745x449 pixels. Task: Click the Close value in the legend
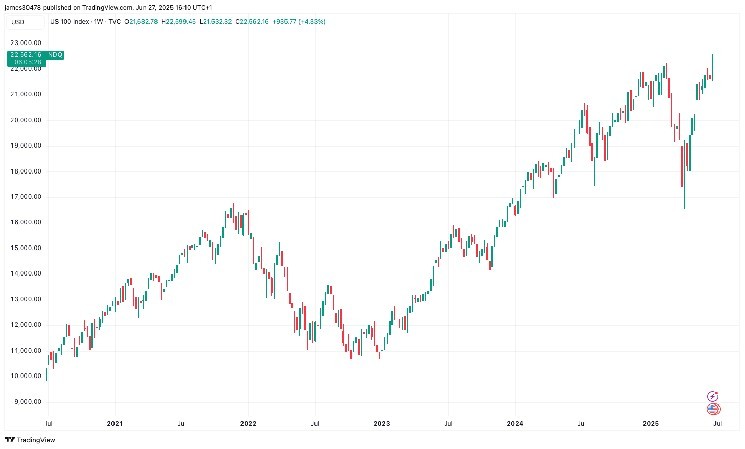pyautogui.click(x=265, y=21)
